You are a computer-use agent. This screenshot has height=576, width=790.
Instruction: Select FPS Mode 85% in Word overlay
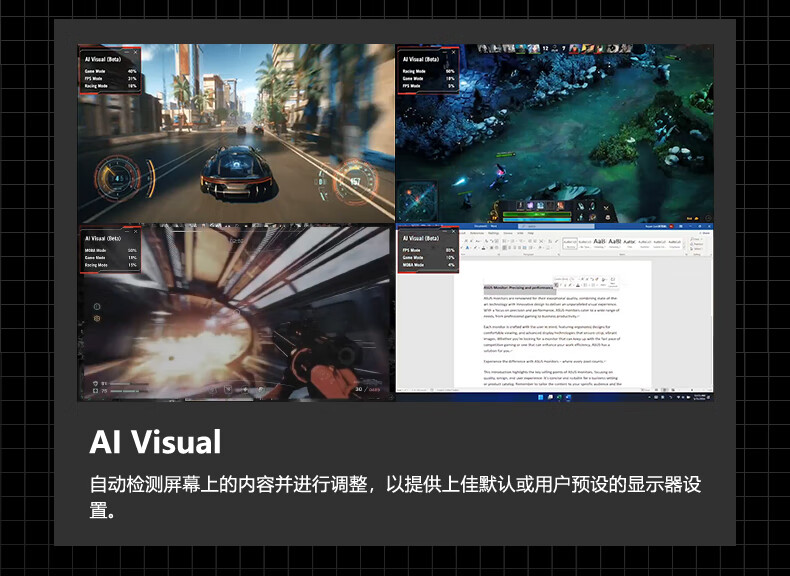428,250
